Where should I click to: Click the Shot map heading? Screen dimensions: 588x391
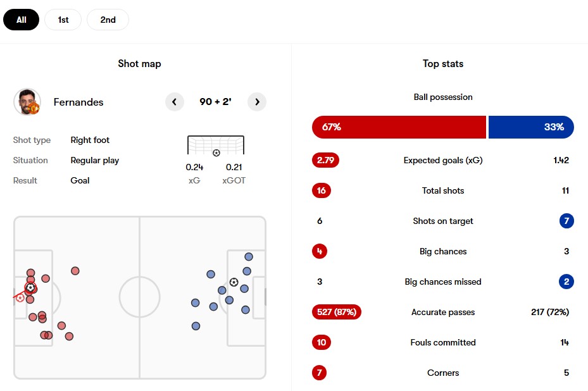pos(139,64)
